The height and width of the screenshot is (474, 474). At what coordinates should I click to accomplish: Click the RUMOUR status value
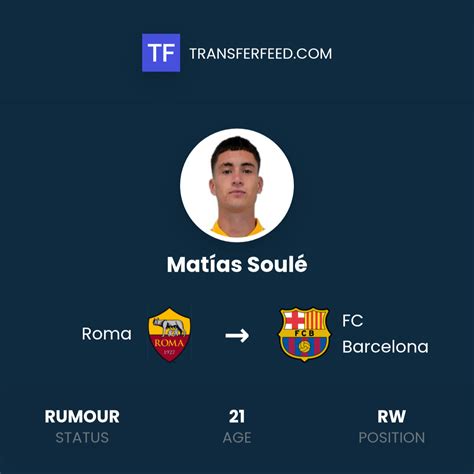pyautogui.click(x=82, y=417)
